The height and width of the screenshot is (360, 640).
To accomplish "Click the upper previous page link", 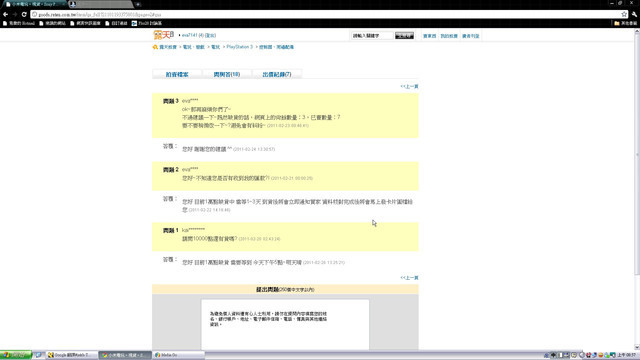I will [x=409, y=87].
